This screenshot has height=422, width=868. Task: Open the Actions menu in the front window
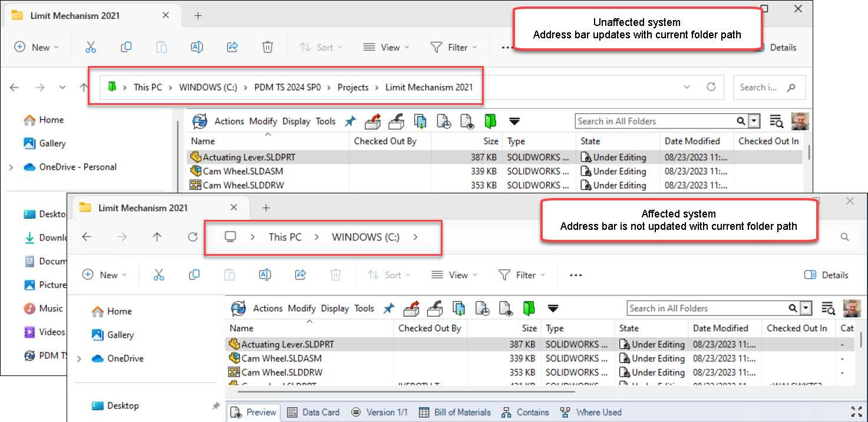(268, 308)
